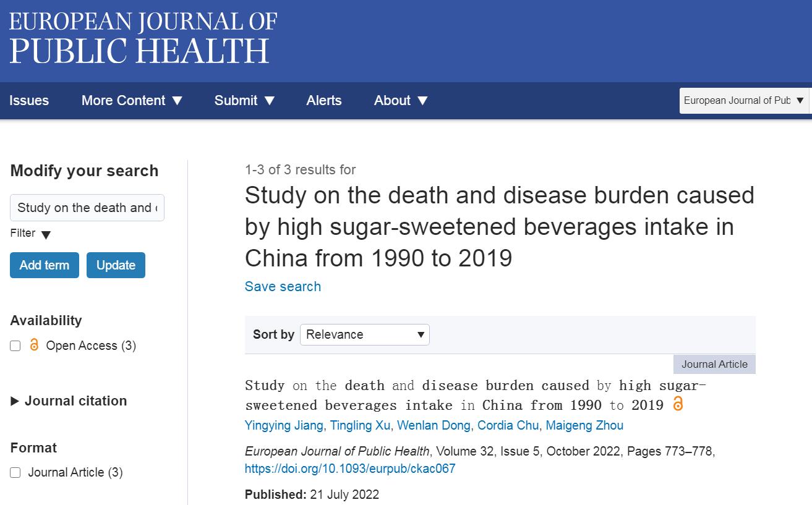Open Alerts in navigation bar
Screen dimensions: 812x505
point(324,101)
